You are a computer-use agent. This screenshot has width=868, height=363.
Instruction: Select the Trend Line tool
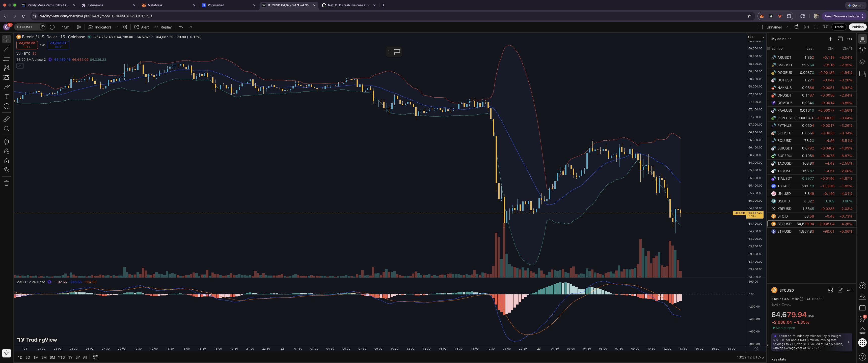pos(6,49)
